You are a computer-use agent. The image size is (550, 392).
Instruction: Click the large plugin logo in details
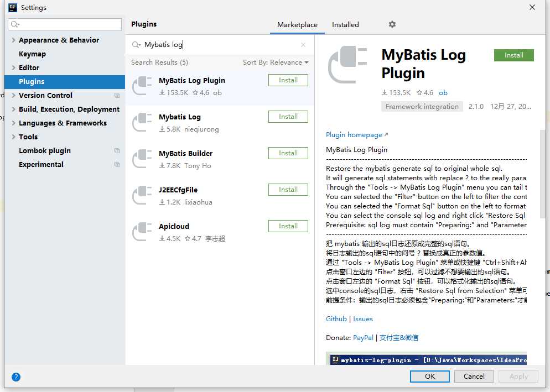pyautogui.click(x=347, y=65)
